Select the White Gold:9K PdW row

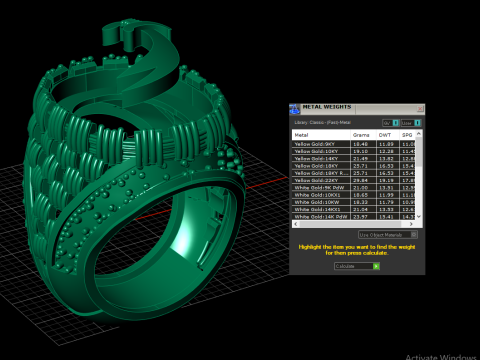pyautogui.click(x=354, y=188)
